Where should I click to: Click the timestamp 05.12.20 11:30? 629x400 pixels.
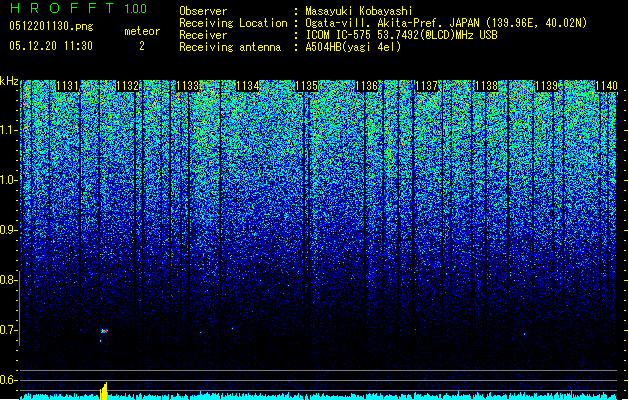[x=51, y=46]
